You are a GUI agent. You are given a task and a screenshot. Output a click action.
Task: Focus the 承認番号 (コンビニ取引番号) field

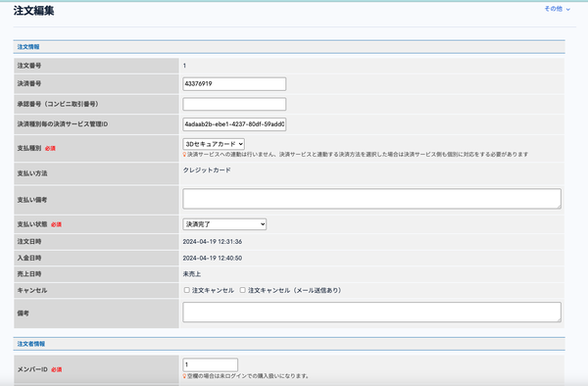pyautogui.click(x=234, y=104)
